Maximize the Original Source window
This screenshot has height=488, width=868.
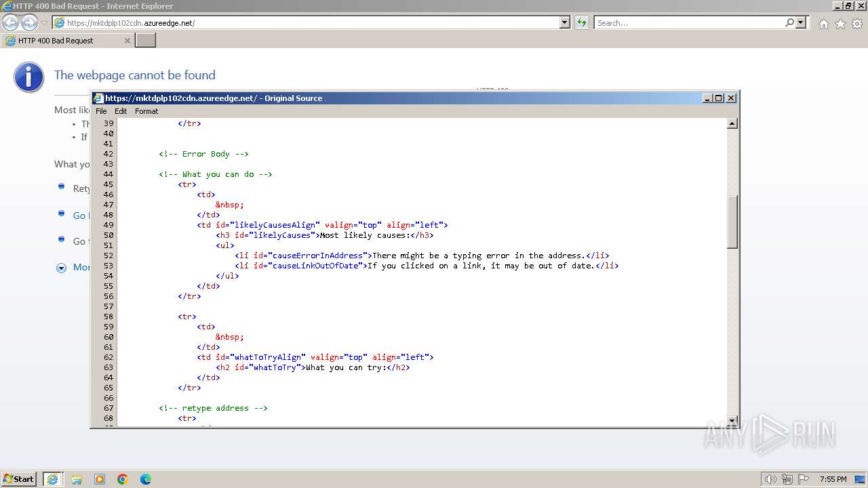719,98
